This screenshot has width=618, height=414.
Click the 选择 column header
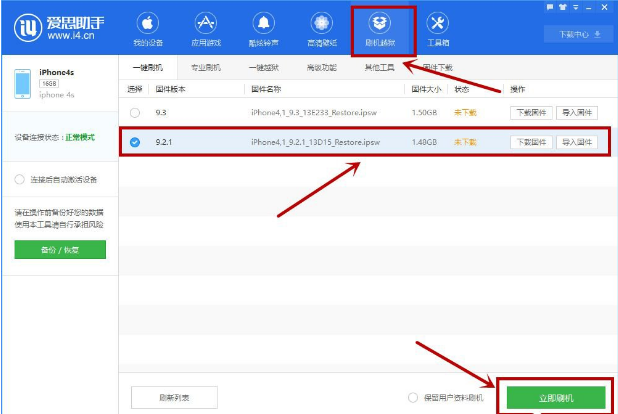tap(135, 90)
